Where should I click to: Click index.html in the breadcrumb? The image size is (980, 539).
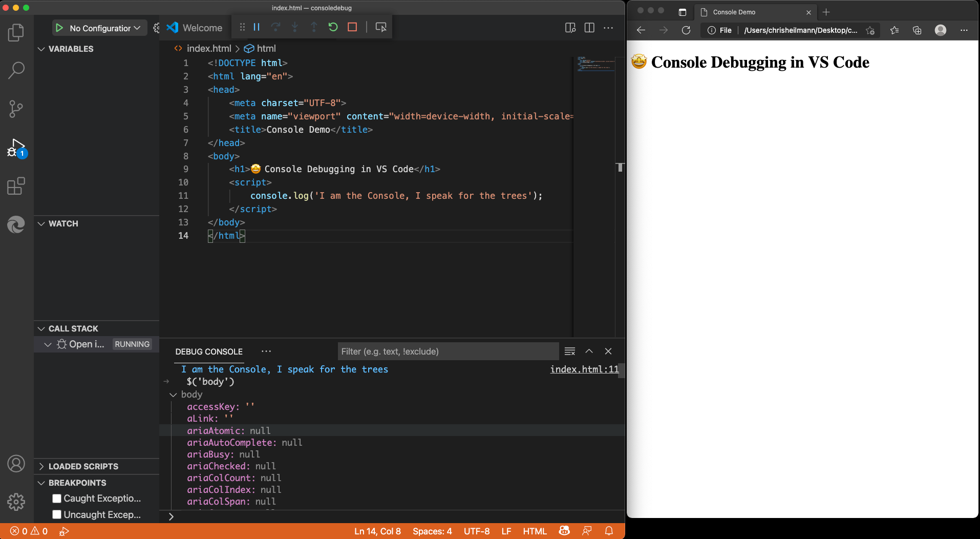[209, 49]
